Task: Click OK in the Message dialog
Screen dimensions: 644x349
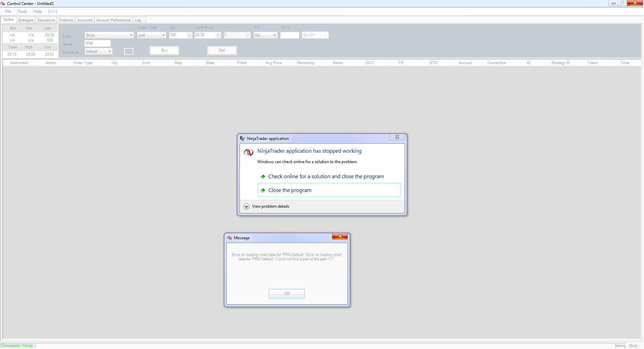Action: tap(287, 294)
